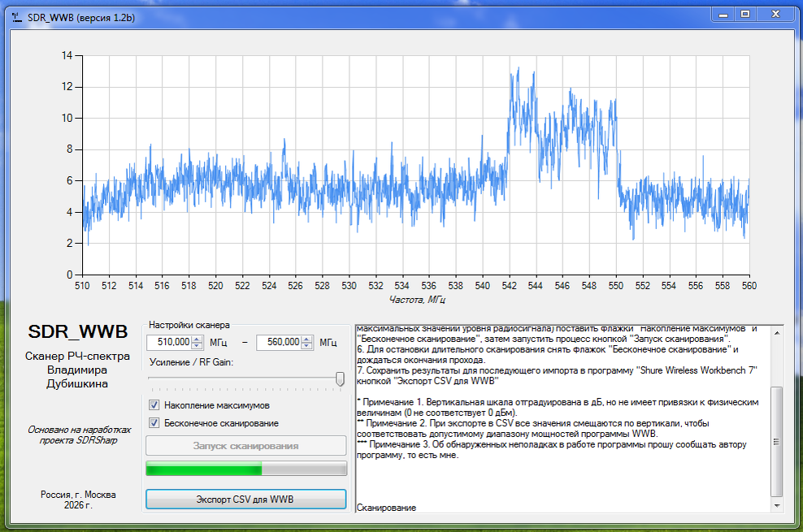The width and height of the screenshot is (803, 532).
Task: Click the 14 level axis label
Action: pyautogui.click(x=67, y=55)
